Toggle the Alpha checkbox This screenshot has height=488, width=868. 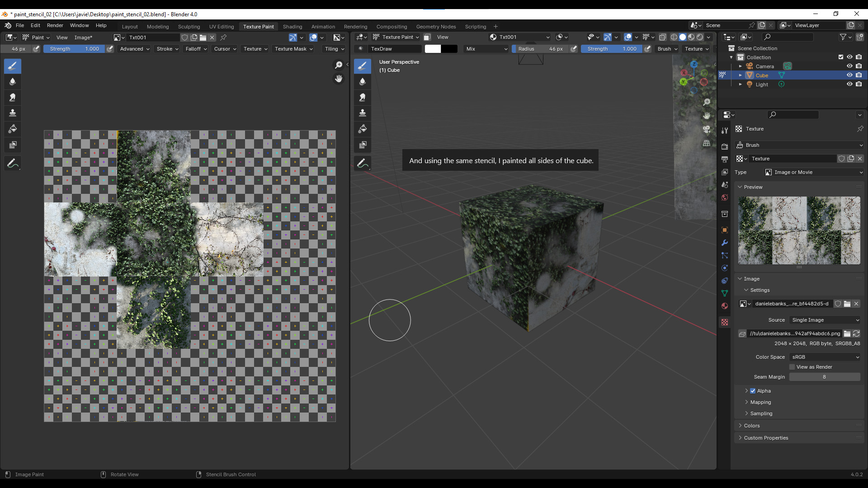click(x=753, y=391)
